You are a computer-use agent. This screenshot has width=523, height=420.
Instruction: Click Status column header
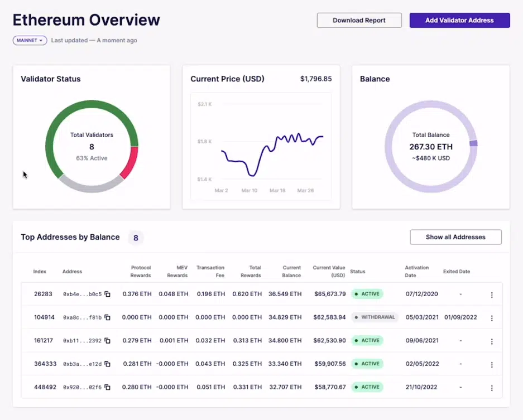[358, 272]
